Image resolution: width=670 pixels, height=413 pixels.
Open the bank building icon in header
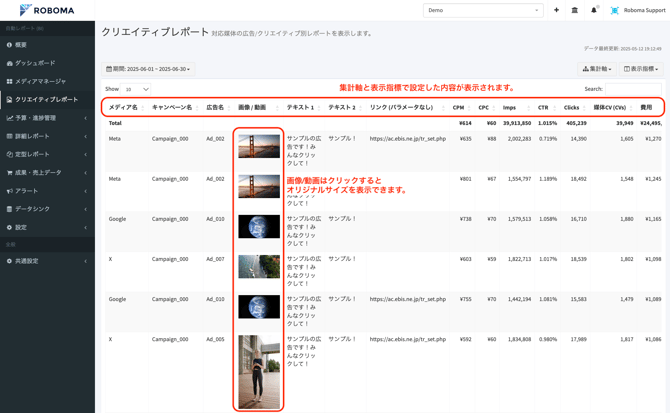[x=575, y=10]
